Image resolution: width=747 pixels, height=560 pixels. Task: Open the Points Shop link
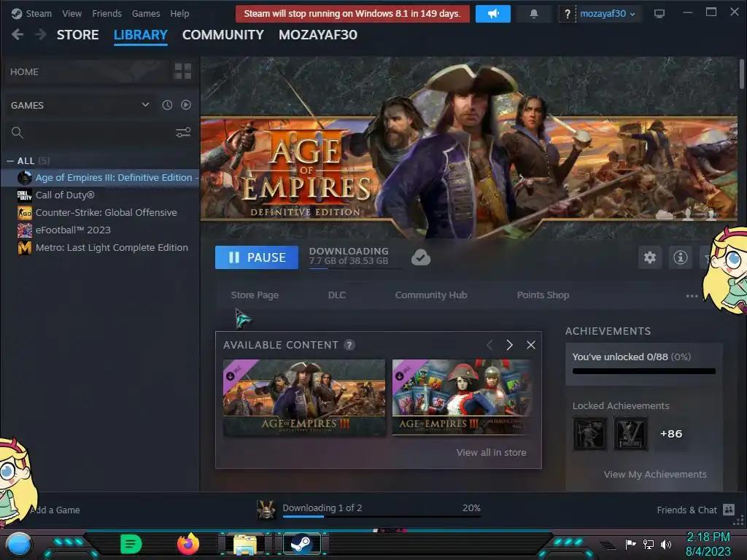point(543,295)
